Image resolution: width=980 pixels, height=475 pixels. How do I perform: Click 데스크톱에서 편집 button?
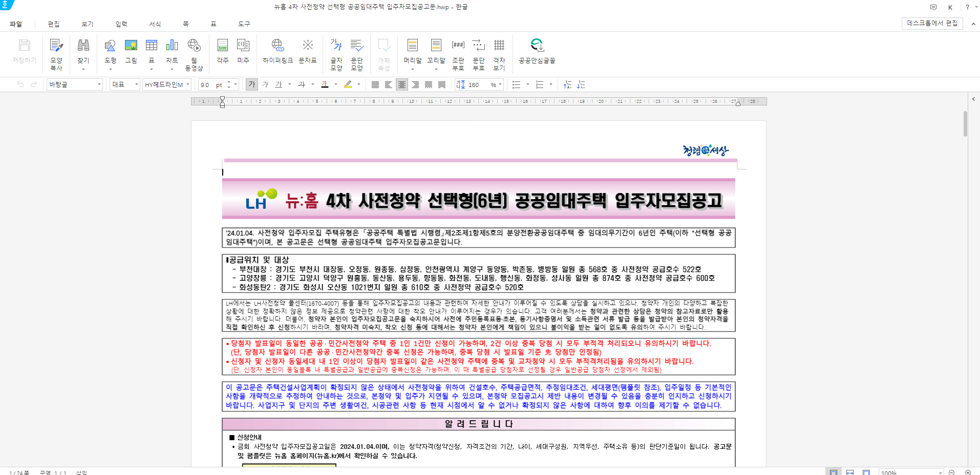pyautogui.click(x=932, y=24)
